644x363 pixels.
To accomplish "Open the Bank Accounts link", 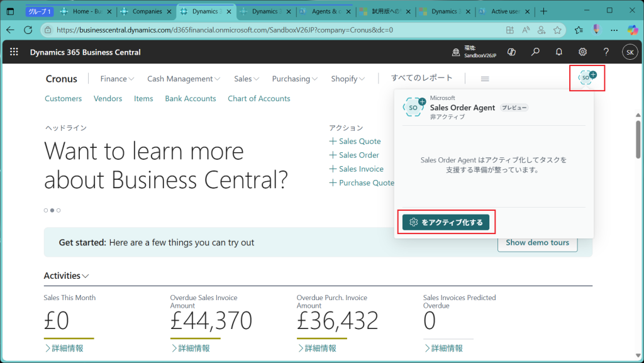I will coord(191,99).
